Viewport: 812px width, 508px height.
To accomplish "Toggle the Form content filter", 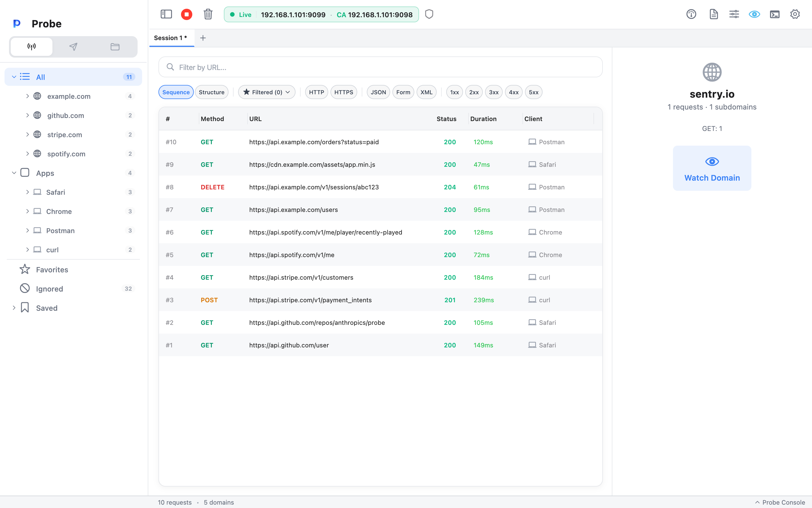I will point(403,92).
